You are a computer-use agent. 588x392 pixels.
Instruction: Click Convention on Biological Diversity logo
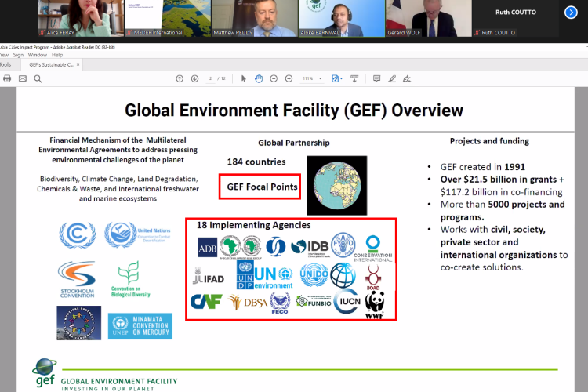click(x=130, y=279)
